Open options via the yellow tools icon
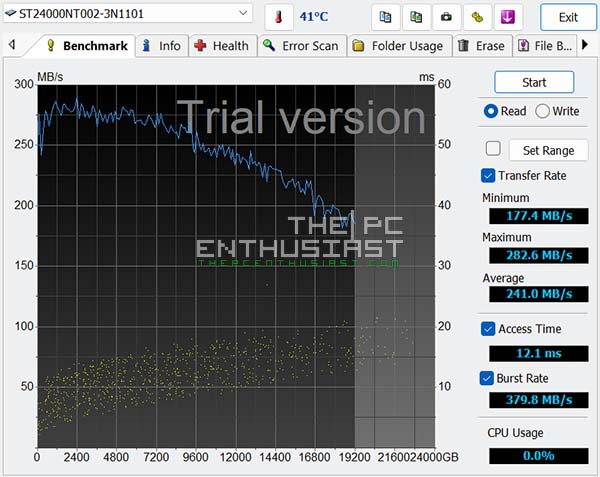The width and height of the screenshot is (600, 477). click(x=477, y=17)
